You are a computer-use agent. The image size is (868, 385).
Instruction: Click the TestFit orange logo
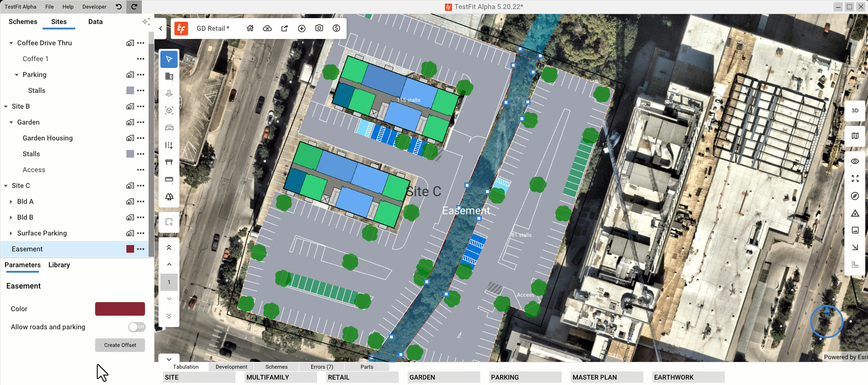pos(181,28)
